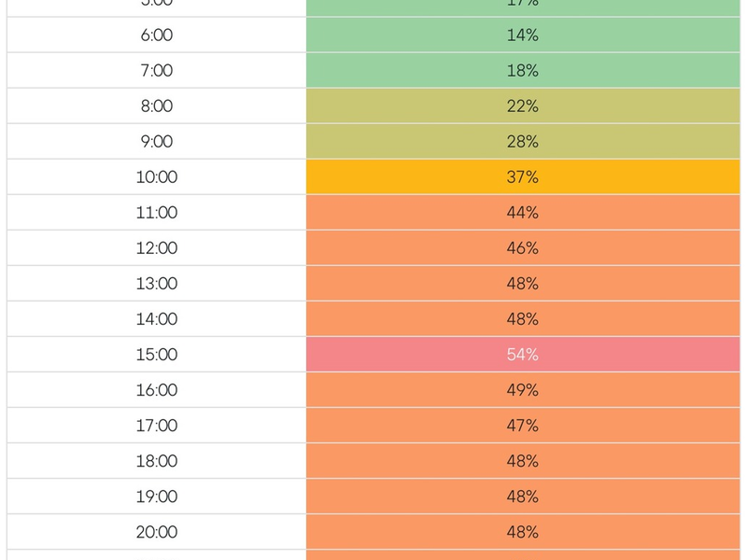The height and width of the screenshot is (560, 747).
Task: Select the 48% cell in 20:00 row
Action: (x=523, y=532)
